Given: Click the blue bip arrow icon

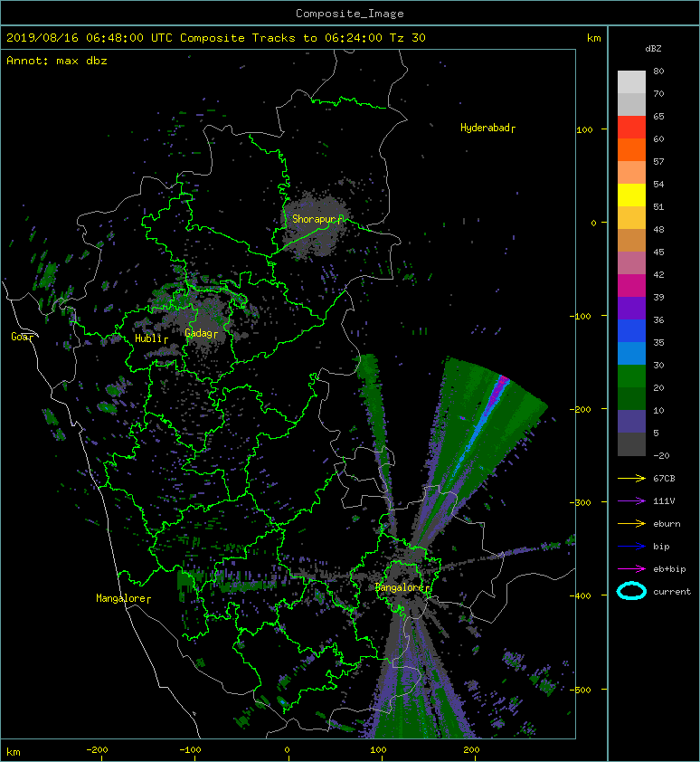Looking at the screenshot, I should tap(631, 547).
